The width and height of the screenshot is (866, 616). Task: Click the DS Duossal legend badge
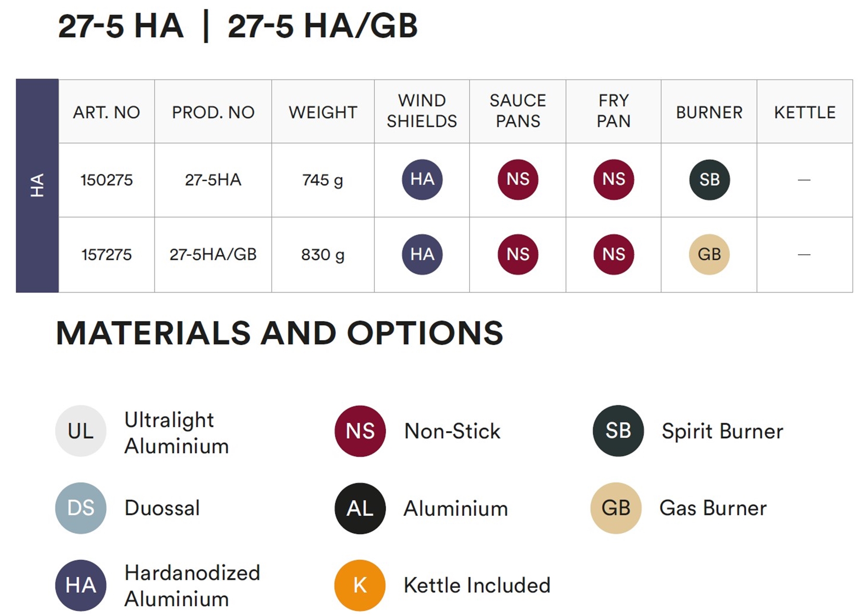tap(80, 508)
